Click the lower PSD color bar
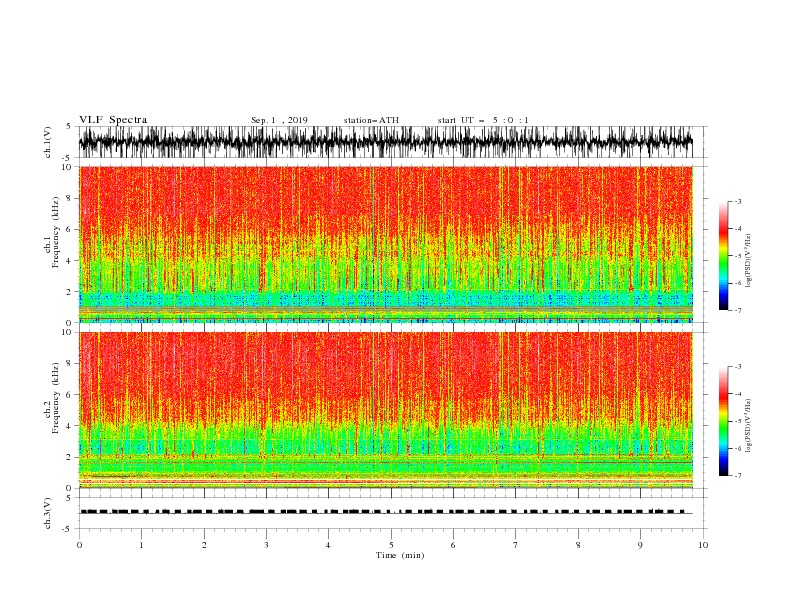The image size is (792, 612). click(x=723, y=421)
